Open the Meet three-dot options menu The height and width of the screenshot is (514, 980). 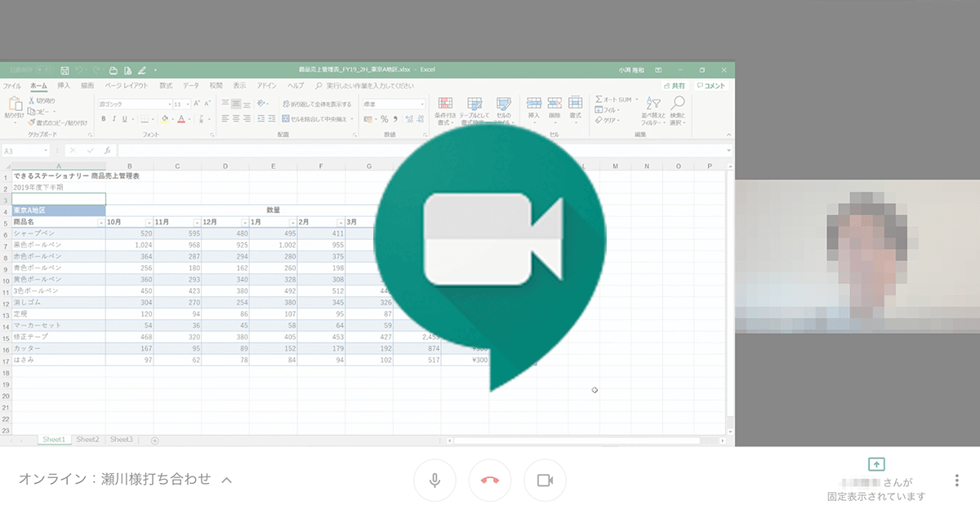(956, 481)
